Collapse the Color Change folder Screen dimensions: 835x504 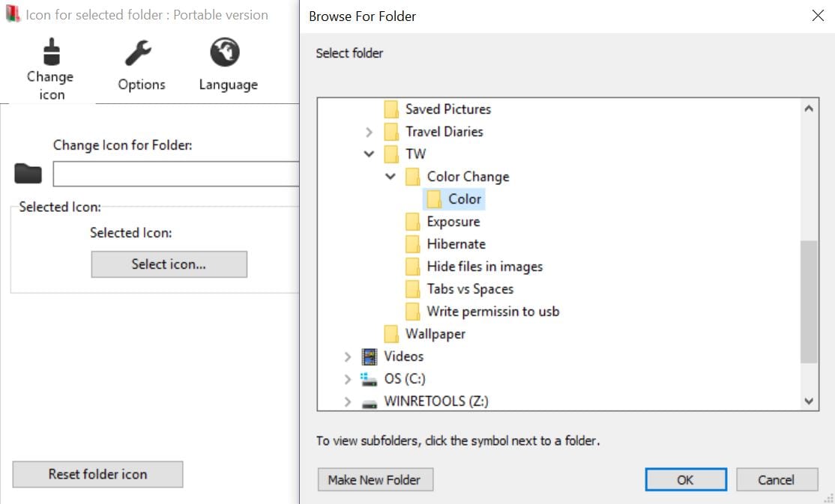click(x=391, y=176)
